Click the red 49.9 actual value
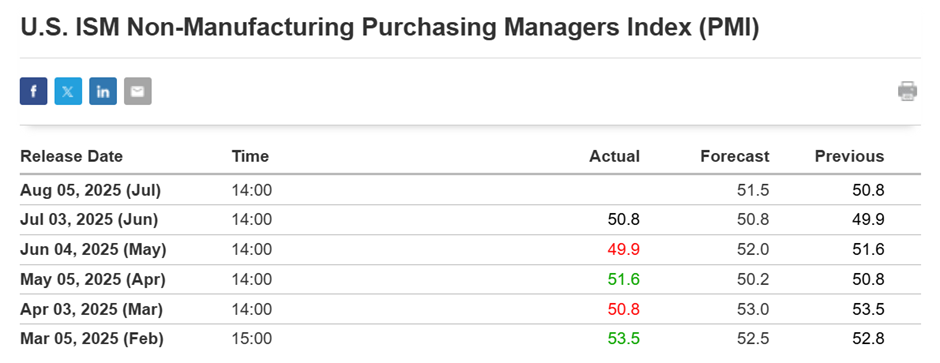Screen dimensions: 940x363 click(x=623, y=250)
